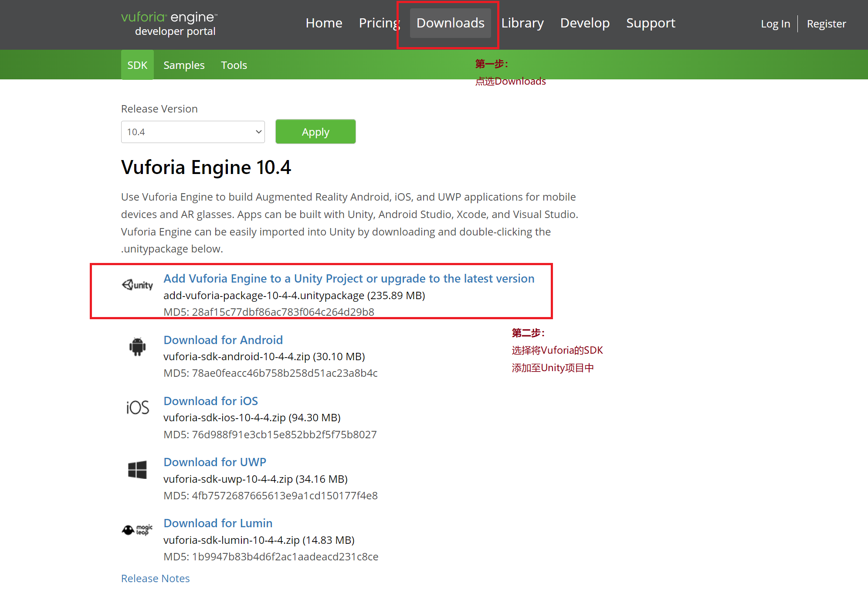The height and width of the screenshot is (597, 868).
Task: Download vuforia-sdk-android-10-4-4.zip for Android
Action: (223, 340)
